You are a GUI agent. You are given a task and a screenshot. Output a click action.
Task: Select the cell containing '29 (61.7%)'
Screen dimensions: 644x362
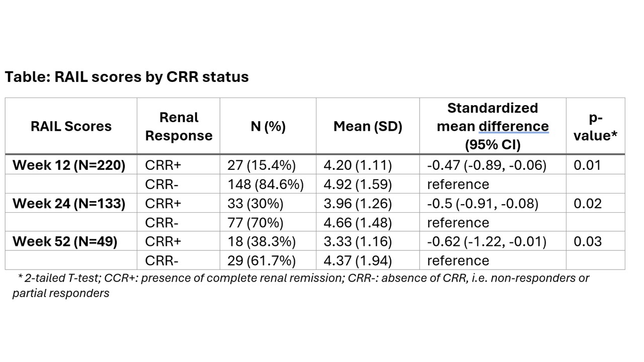pyautogui.click(x=262, y=260)
